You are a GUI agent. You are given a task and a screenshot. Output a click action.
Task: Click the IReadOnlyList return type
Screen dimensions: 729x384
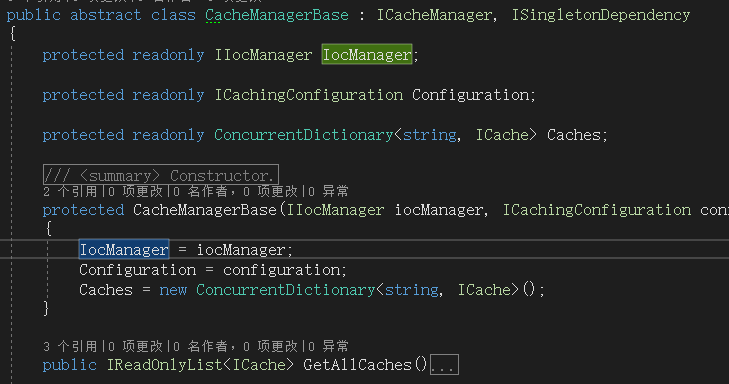tap(165, 364)
